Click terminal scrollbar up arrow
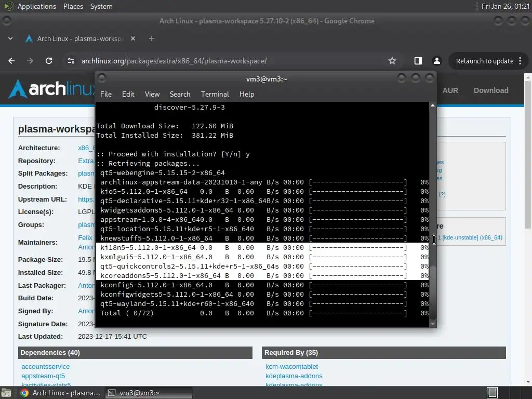 [x=433, y=105]
